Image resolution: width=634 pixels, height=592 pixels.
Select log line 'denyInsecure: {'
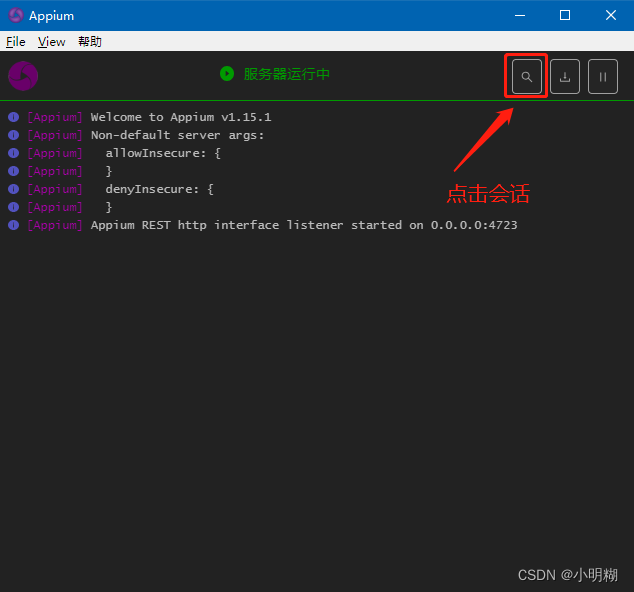click(160, 189)
